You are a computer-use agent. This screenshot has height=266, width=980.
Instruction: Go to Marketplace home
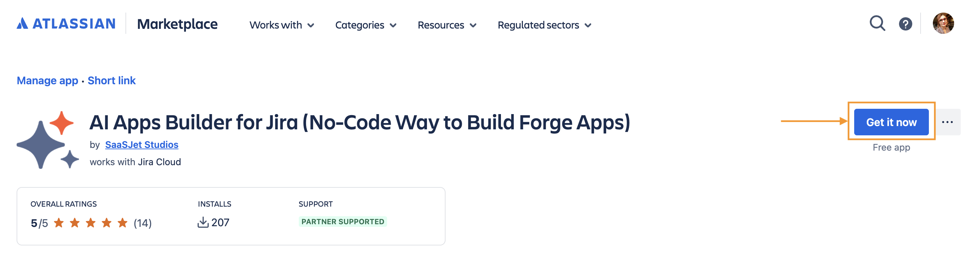(x=177, y=24)
